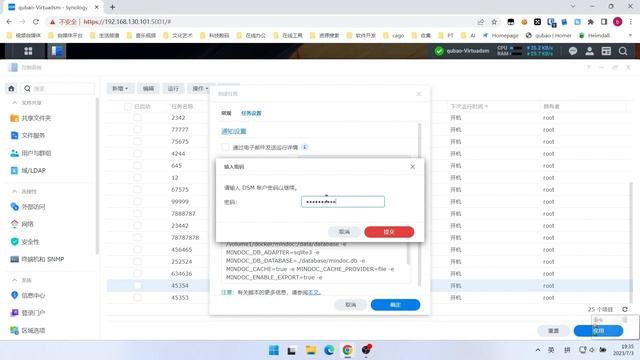Screen dimensions: 640x360
Task: Sort by next run time column header
Action: pyautogui.click(x=469, y=107)
